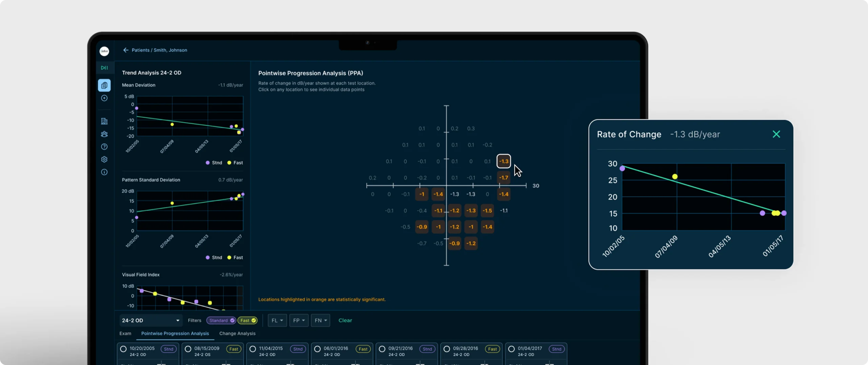
Task: Select the 09/21/2016 exam radio button
Action: click(382, 349)
